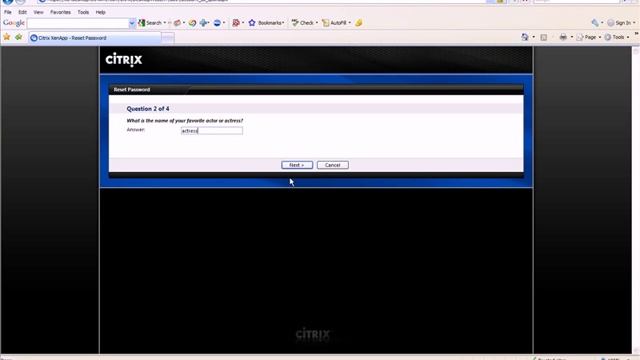The image size is (640, 360).
Task: Click the spell Check button
Action: click(302, 23)
